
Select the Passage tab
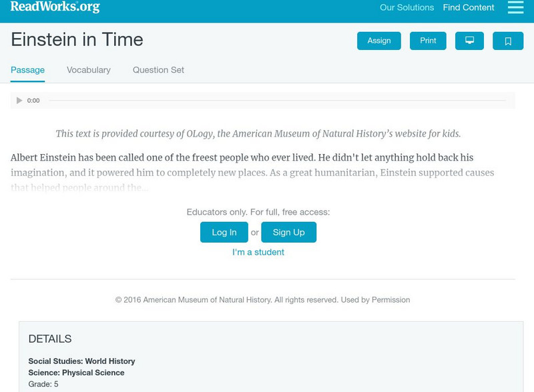[x=27, y=70]
